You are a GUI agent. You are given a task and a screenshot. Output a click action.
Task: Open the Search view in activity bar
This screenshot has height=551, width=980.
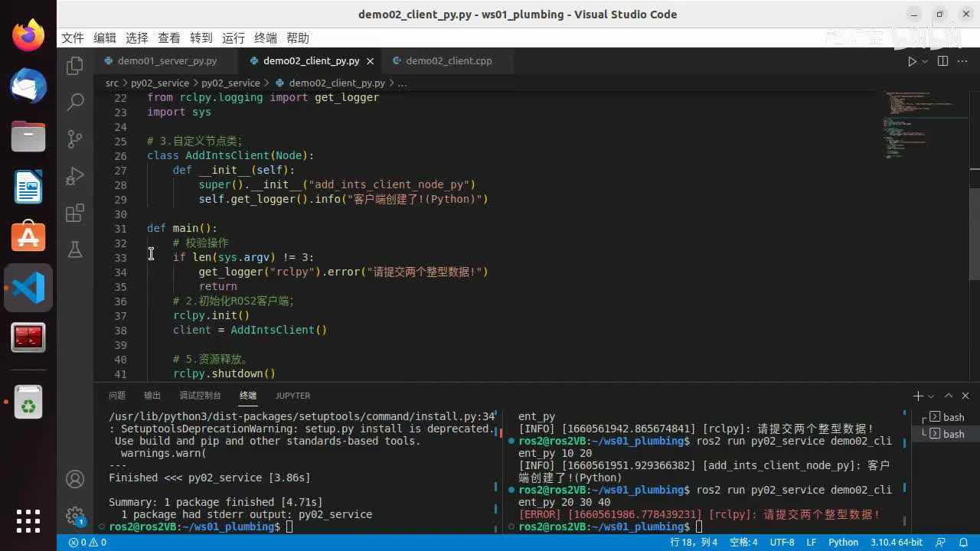click(75, 102)
